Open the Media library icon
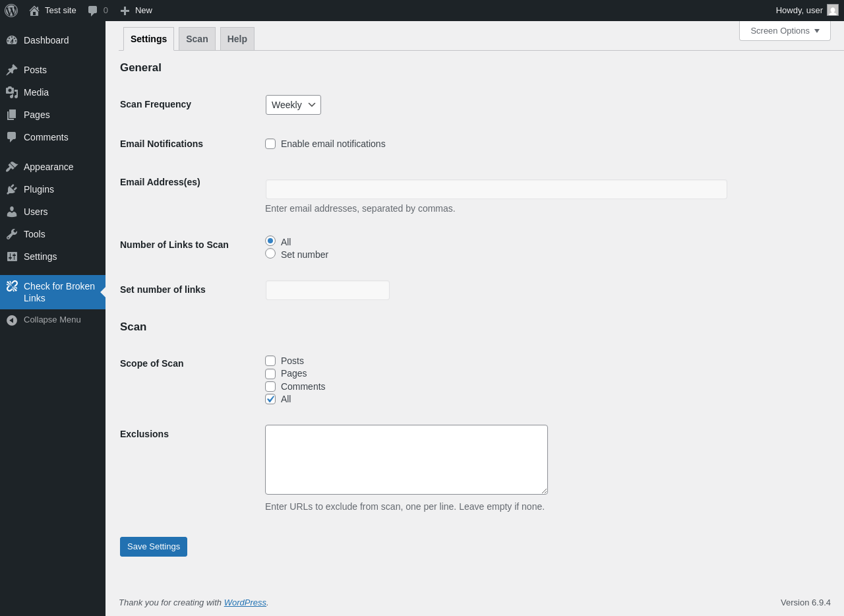Image resolution: width=844 pixels, height=616 pixels. pyautogui.click(x=12, y=92)
